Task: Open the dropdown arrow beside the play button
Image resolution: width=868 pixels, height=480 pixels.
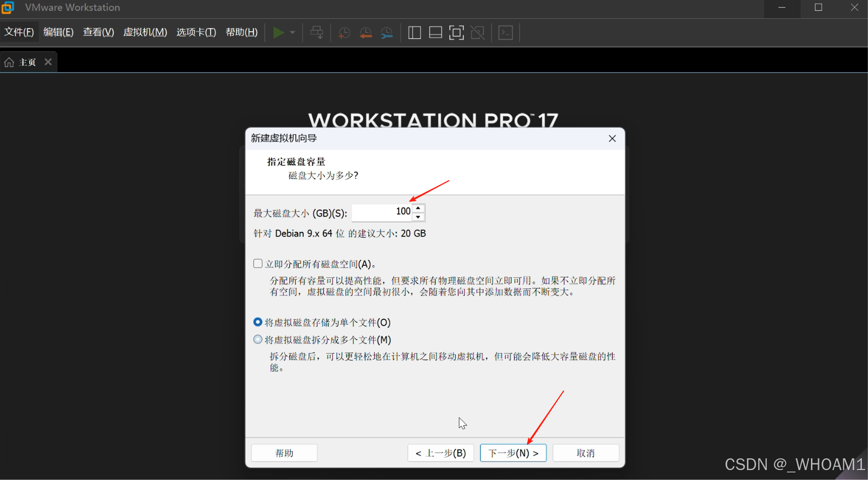Action: (x=292, y=33)
